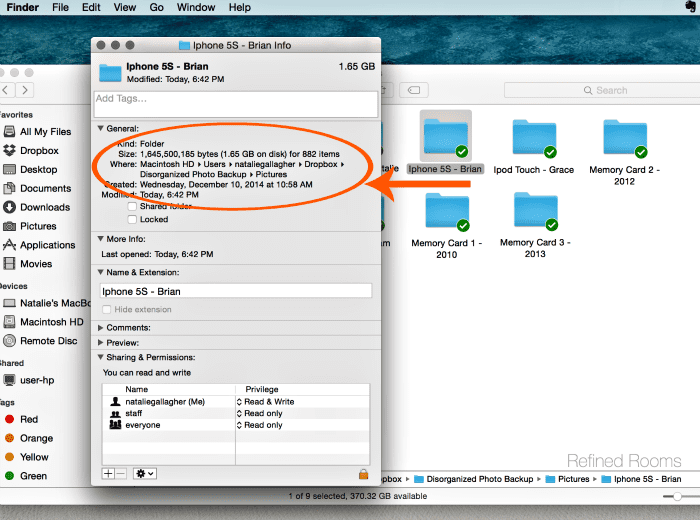Open the Go menu

pyautogui.click(x=156, y=8)
